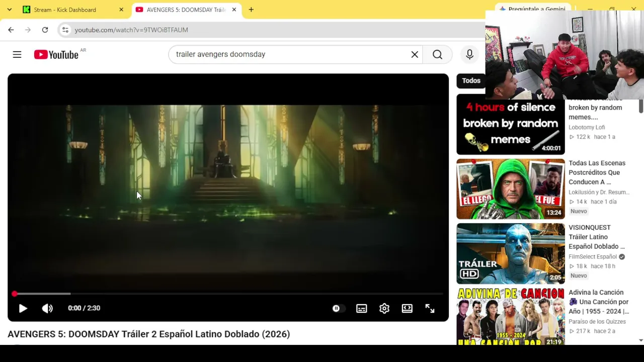Viewport: 644px width, 362px height.
Task: Open the VISIONQUEST trailer thumbnail
Action: (x=511, y=253)
